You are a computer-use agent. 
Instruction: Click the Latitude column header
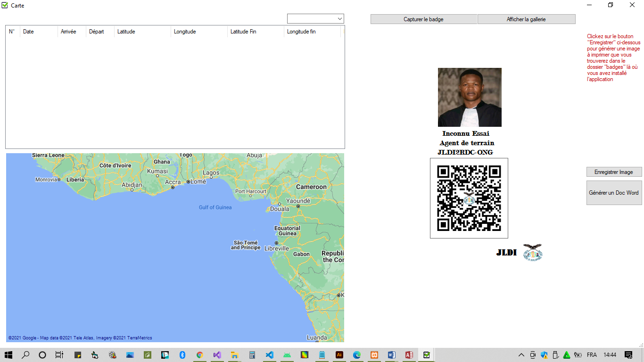point(142,32)
